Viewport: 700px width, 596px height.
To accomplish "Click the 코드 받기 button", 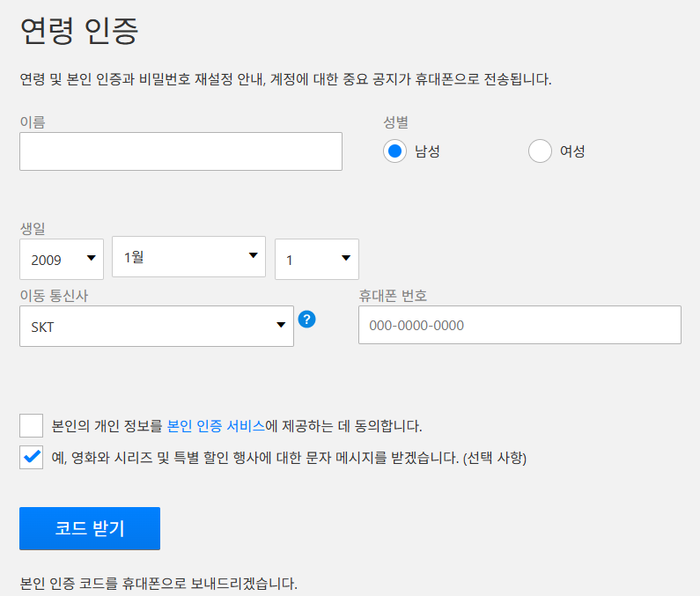I will pyautogui.click(x=90, y=528).
